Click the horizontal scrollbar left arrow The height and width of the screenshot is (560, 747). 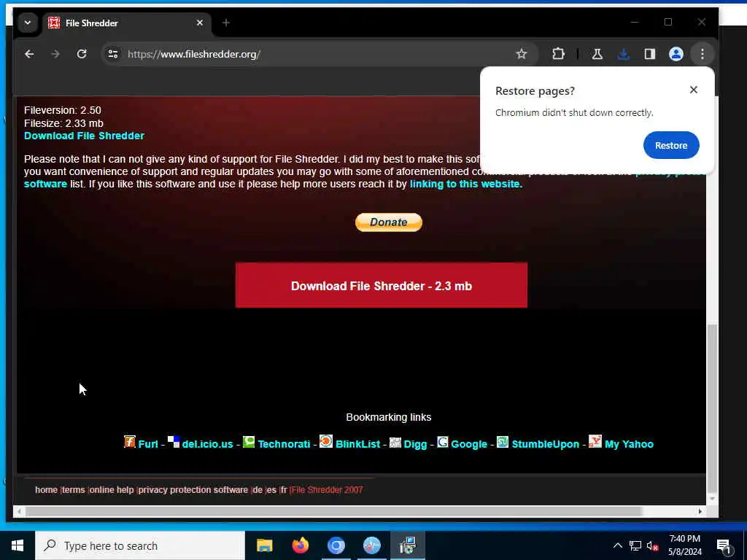pos(19,511)
